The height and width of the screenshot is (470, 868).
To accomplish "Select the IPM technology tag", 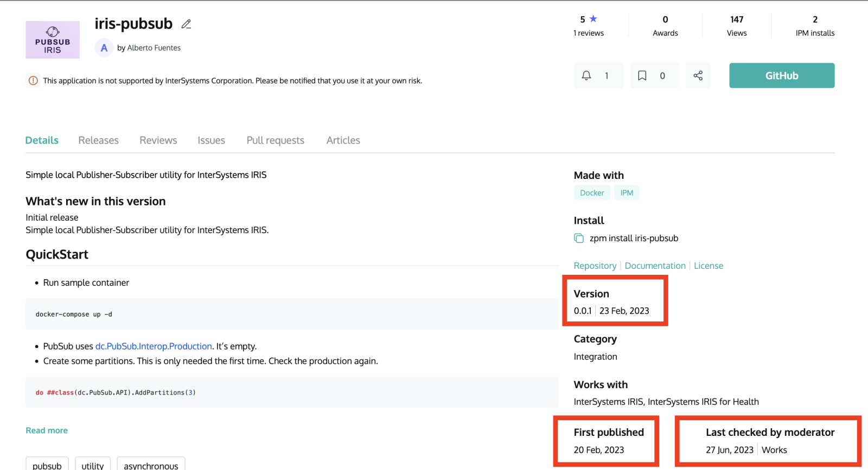I will [x=627, y=193].
